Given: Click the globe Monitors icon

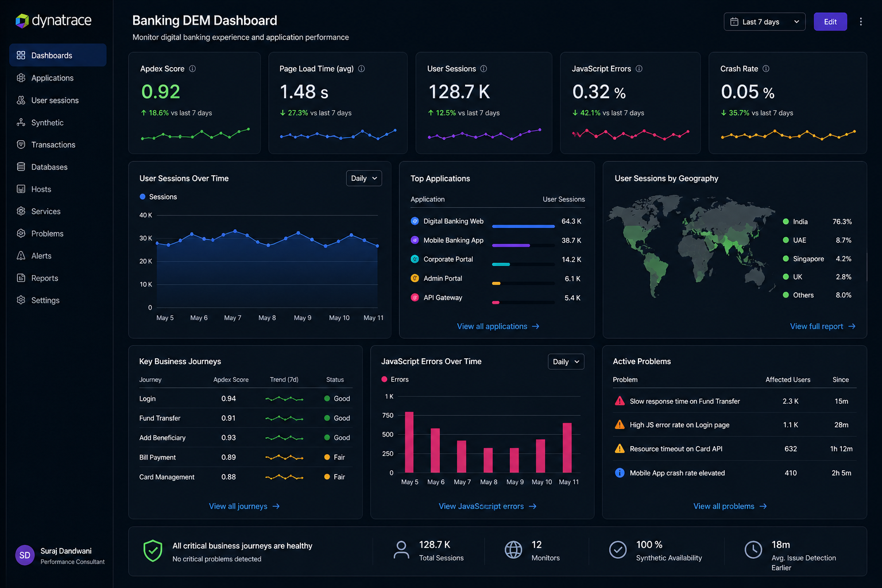Looking at the screenshot, I should click(513, 550).
